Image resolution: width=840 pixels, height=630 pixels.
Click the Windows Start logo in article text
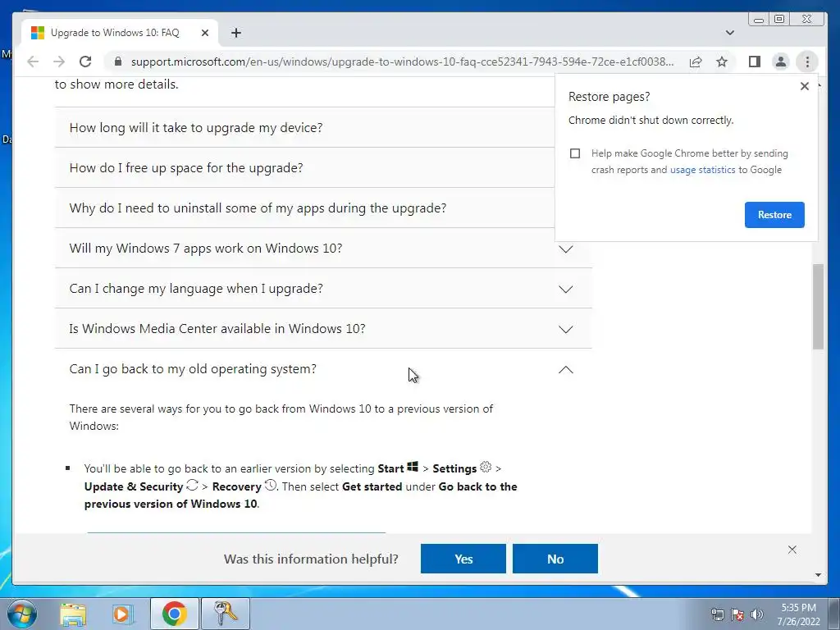click(413, 467)
